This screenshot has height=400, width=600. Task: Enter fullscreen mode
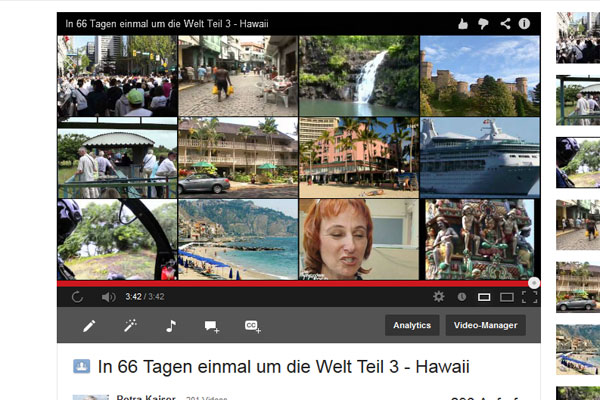tap(530, 297)
